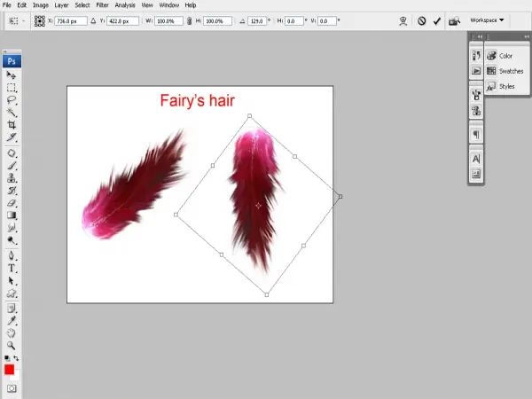532x399 pixels.
Task: Pick the History Brush tool
Action: [12, 191]
